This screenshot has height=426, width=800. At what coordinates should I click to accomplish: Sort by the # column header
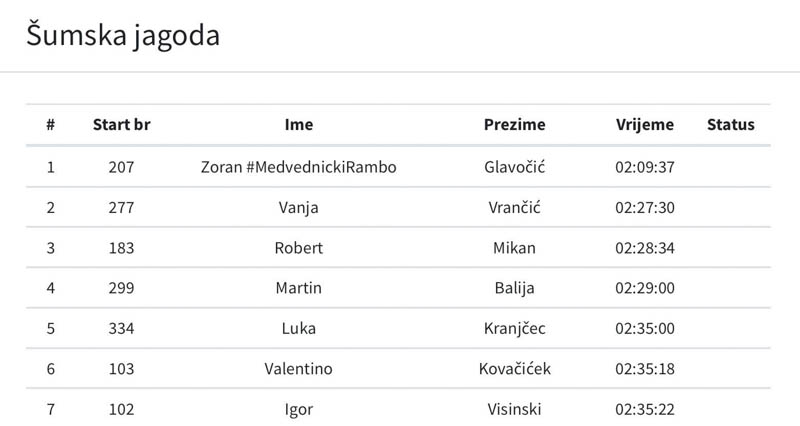coord(50,125)
